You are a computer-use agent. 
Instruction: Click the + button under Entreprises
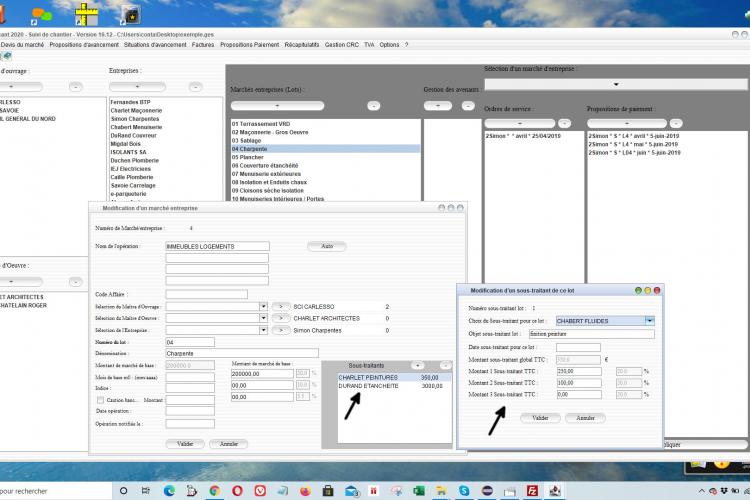(x=137, y=87)
